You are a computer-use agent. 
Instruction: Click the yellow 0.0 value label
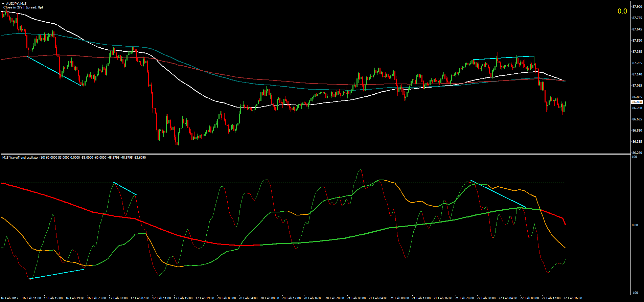pyautogui.click(x=622, y=11)
